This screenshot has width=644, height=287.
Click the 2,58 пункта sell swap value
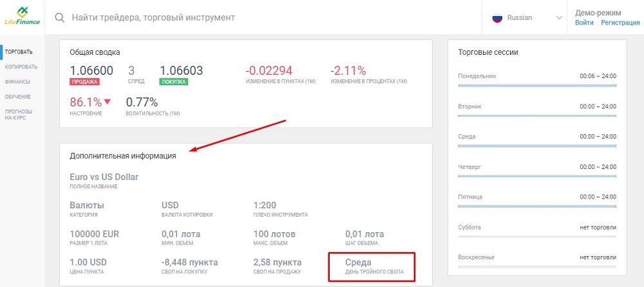coord(278,262)
